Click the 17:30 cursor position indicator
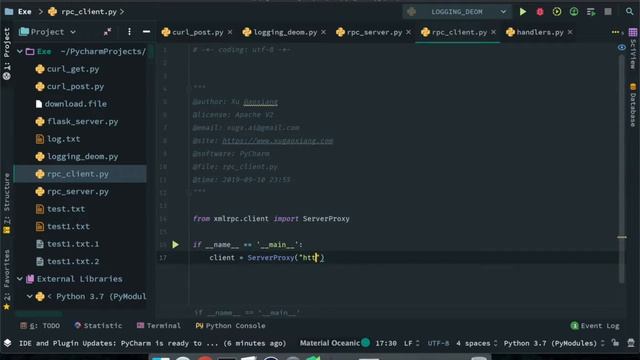 tap(386, 343)
